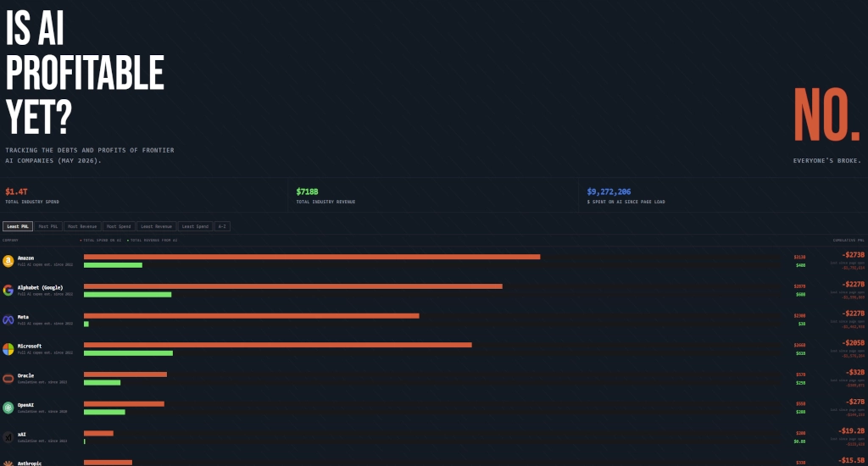This screenshot has height=466, width=868.
Task: Click the $1.4T total industry spend figure
Action: [x=16, y=191]
